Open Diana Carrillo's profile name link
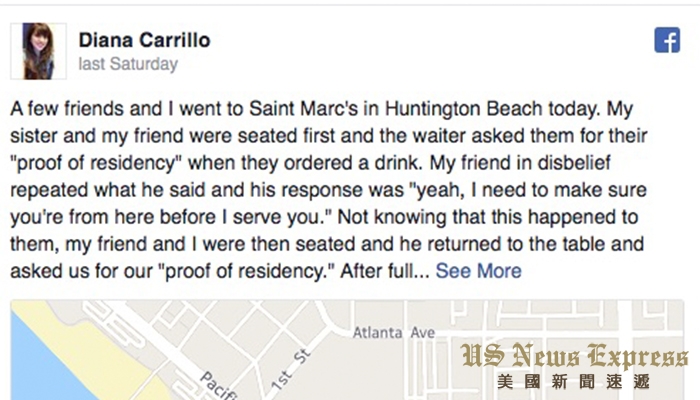 click(144, 40)
